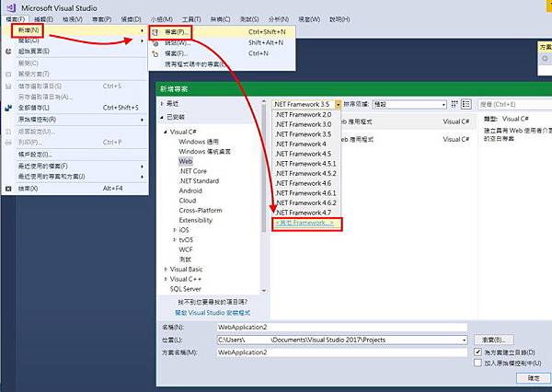Image resolution: width=552 pixels, height=392 pixels.
Task: Open the 工具(T) Tools menu
Action: point(191,19)
